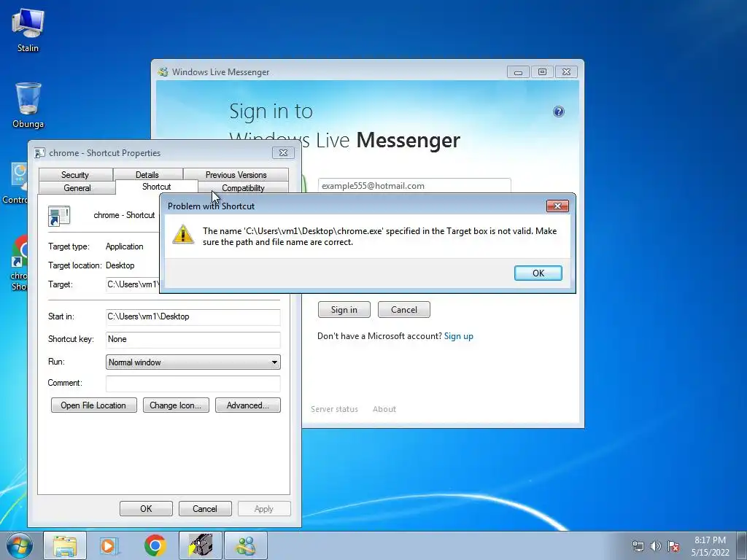Image resolution: width=747 pixels, height=560 pixels.
Task: Open the Control Panel desktop icon
Action: 17,183
